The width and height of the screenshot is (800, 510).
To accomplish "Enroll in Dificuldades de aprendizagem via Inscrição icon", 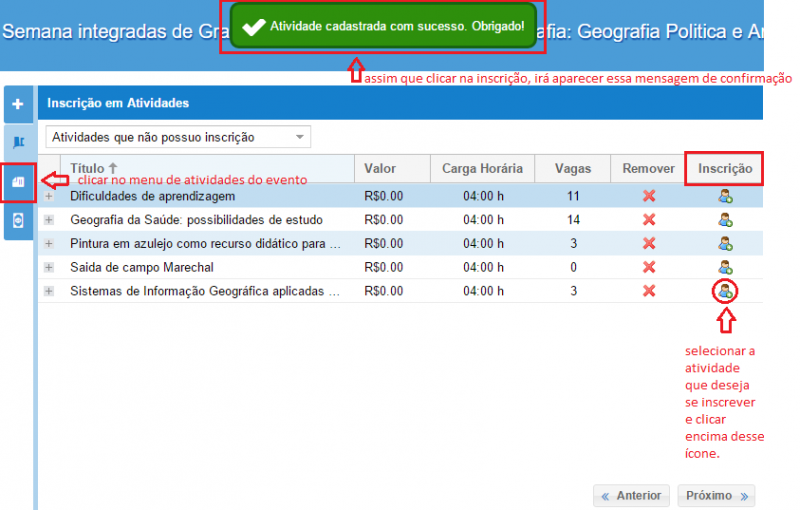I will tap(726, 197).
